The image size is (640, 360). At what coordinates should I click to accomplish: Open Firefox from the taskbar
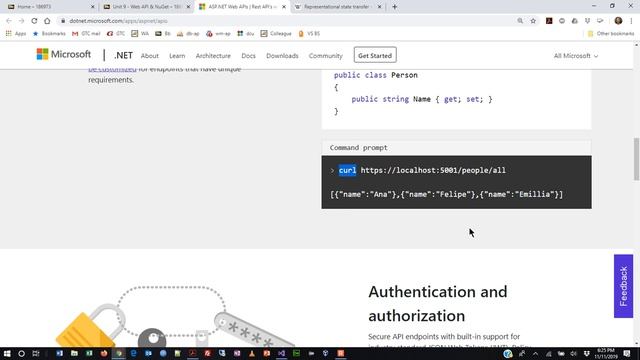[104, 353]
